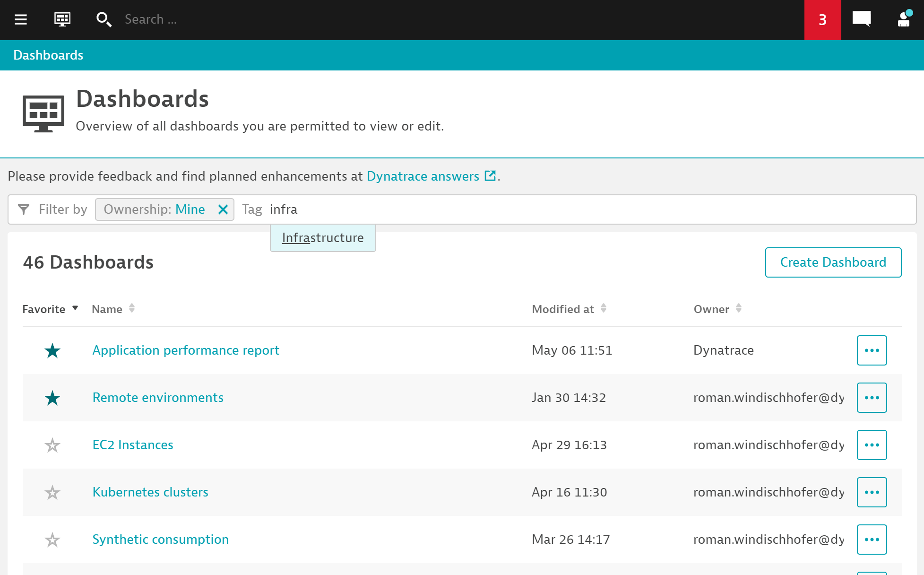Open Application performance report dashboard
This screenshot has height=575, width=924.
[x=186, y=350]
